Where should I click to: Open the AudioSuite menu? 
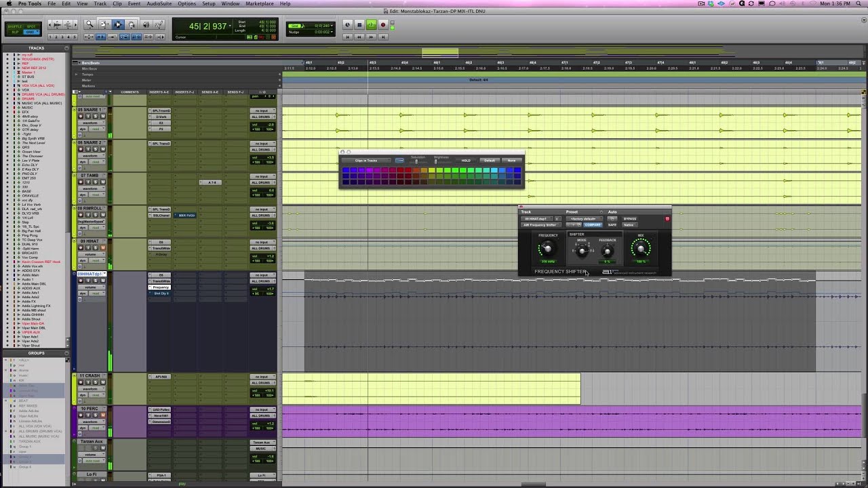coord(159,3)
